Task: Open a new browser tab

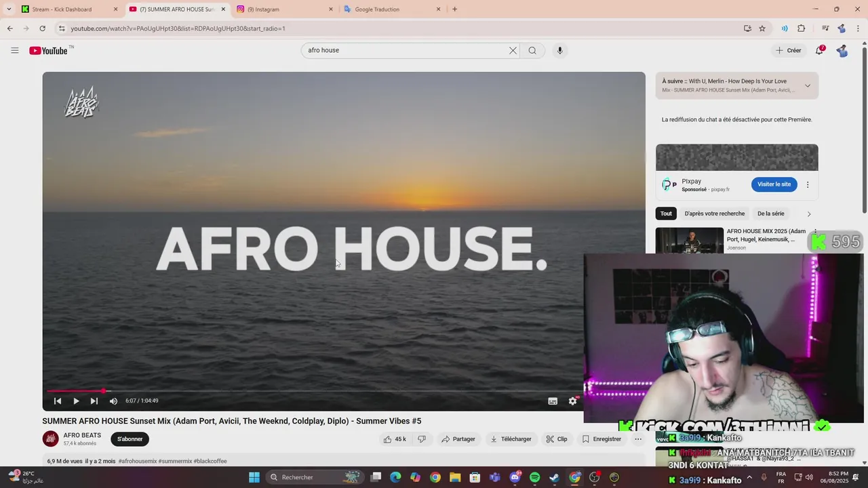Action: (454, 9)
